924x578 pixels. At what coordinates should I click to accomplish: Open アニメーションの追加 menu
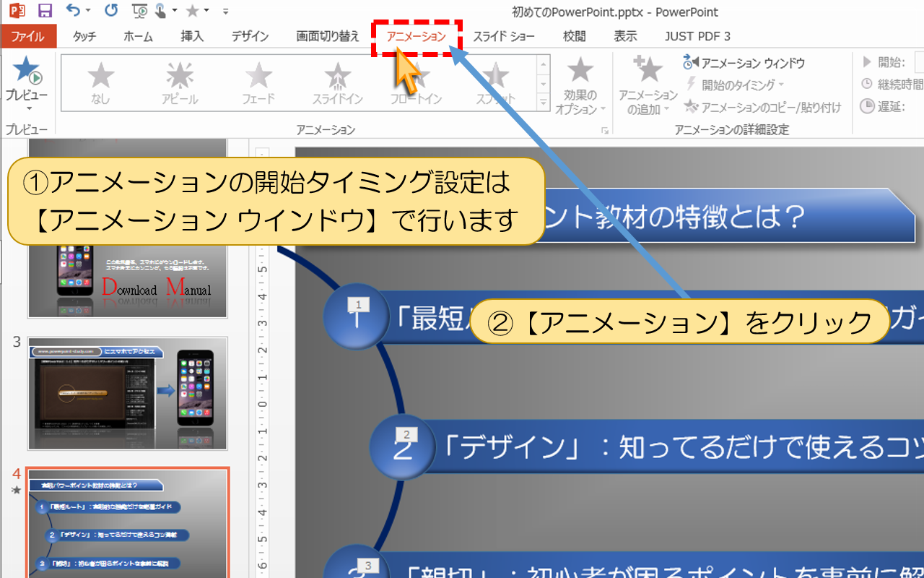click(648, 85)
